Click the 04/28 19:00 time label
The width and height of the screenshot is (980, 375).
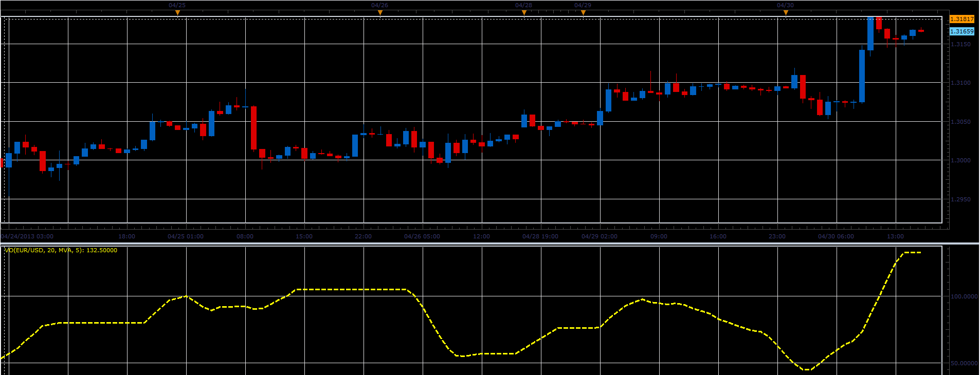click(x=540, y=236)
